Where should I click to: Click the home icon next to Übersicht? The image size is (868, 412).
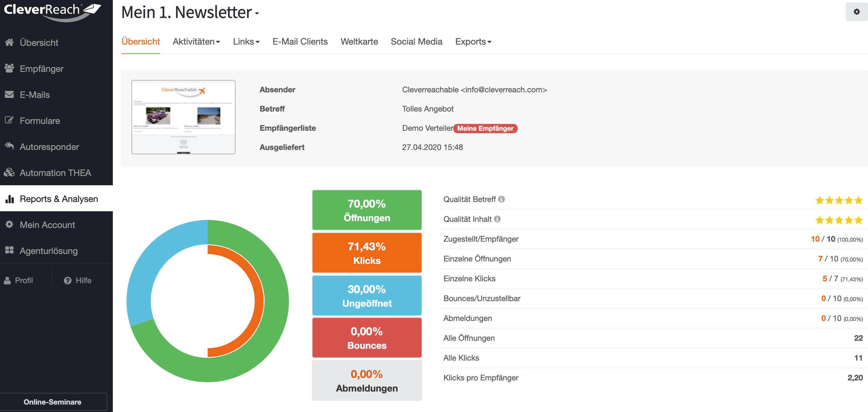click(x=9, y=42)
